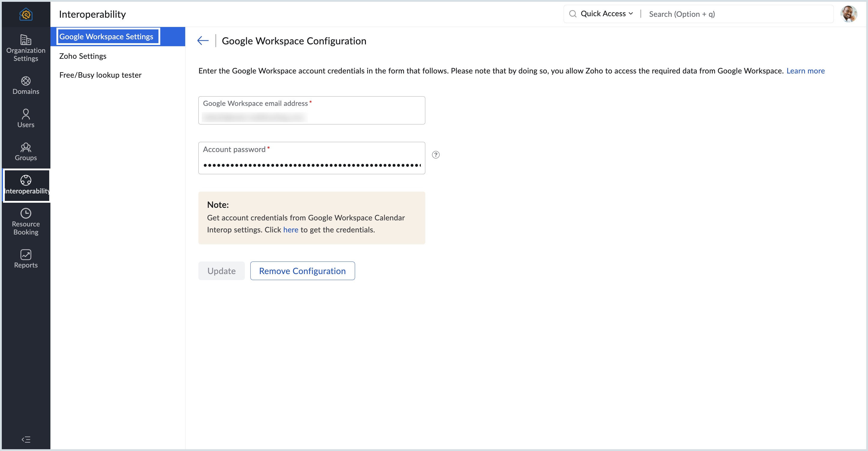Focus the Account password field

[x=312, y=158]
